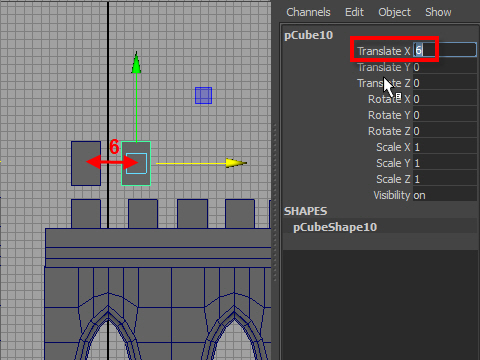Click the yellow X-axis move arrow
Viewport: 480px width, 360px height.
point(236,163)
